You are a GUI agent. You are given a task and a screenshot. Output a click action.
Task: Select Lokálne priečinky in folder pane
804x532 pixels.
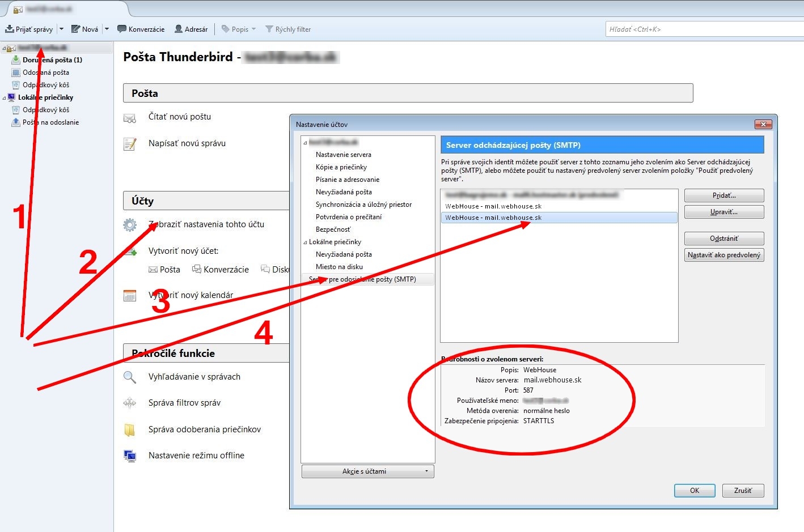point(45,97)
